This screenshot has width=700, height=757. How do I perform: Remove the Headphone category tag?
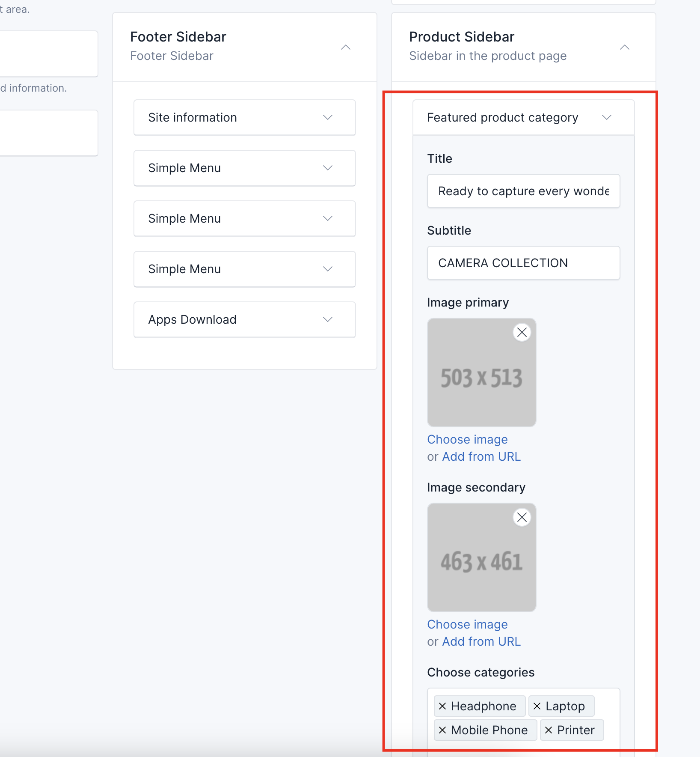tap(442, 706)
